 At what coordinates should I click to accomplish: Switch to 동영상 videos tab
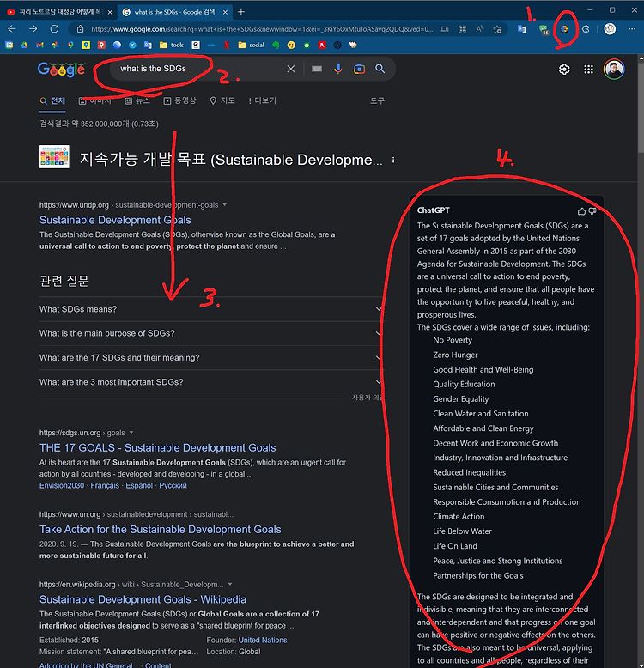(x=179, y=100)
